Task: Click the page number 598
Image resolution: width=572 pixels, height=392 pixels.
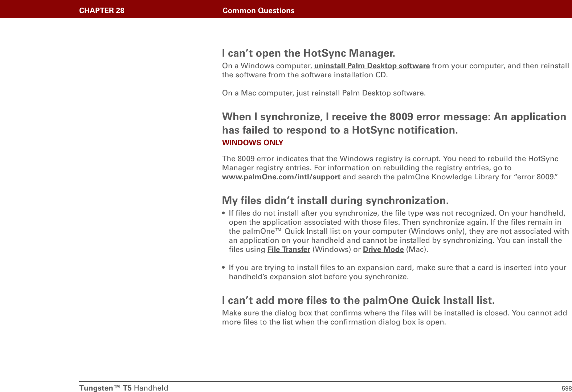Action: [x=567, y=388]
